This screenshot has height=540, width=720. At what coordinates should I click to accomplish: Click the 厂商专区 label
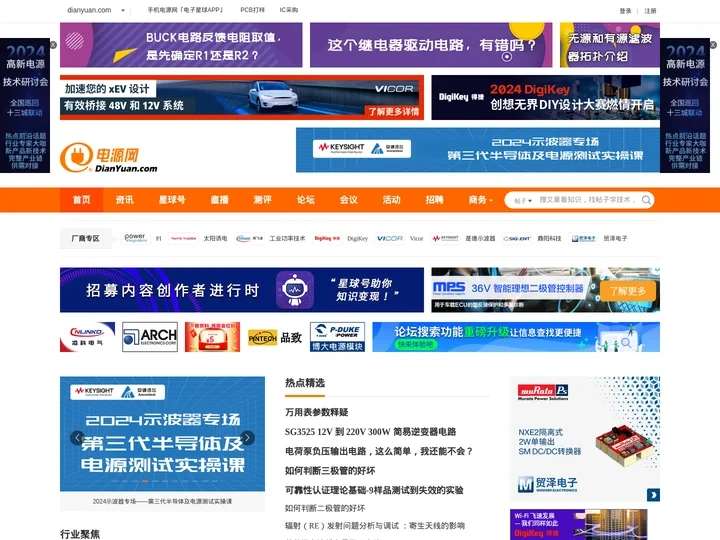pos(85,238)
